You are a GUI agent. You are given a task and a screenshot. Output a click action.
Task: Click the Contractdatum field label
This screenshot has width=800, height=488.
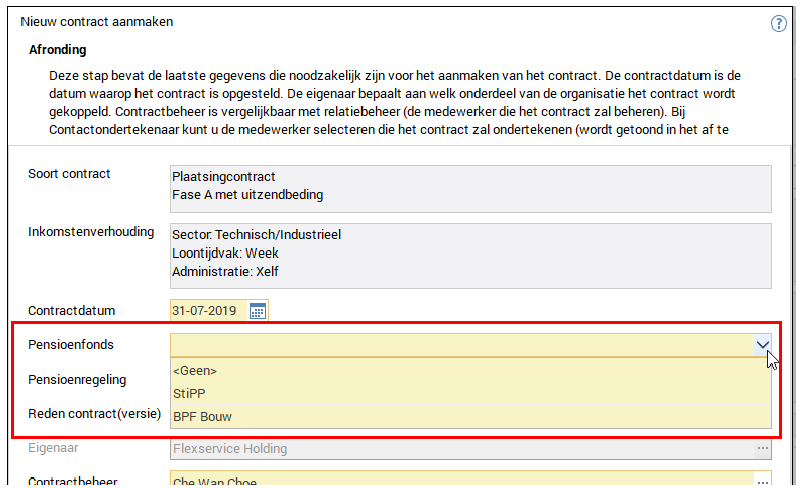72,311
